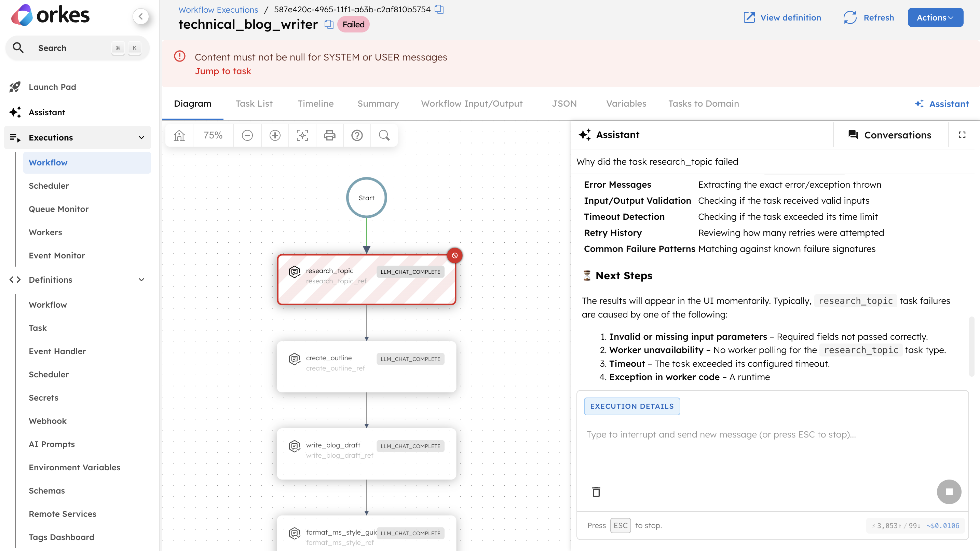Screen dimensions: 980x551
Task: Go to Workflow Executions breadcrumb
Action: (x=218, y=10)
